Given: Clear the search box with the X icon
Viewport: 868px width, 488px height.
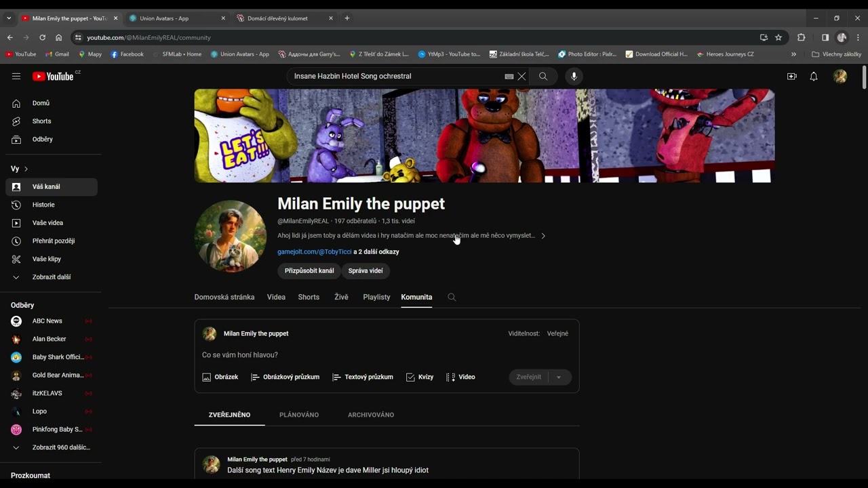Looking at the screenshot, I should (521, 77).
